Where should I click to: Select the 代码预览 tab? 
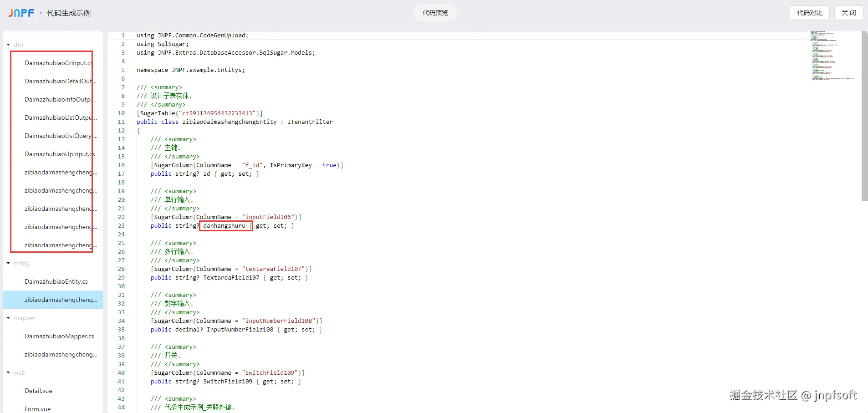[x=435, y=13]
